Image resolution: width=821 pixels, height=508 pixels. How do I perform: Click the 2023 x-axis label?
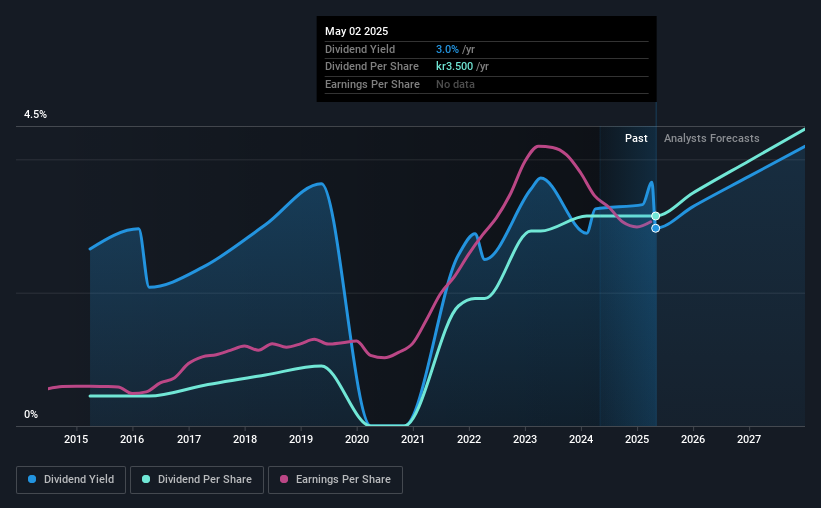pyautogui.click(x=525, y=439)
